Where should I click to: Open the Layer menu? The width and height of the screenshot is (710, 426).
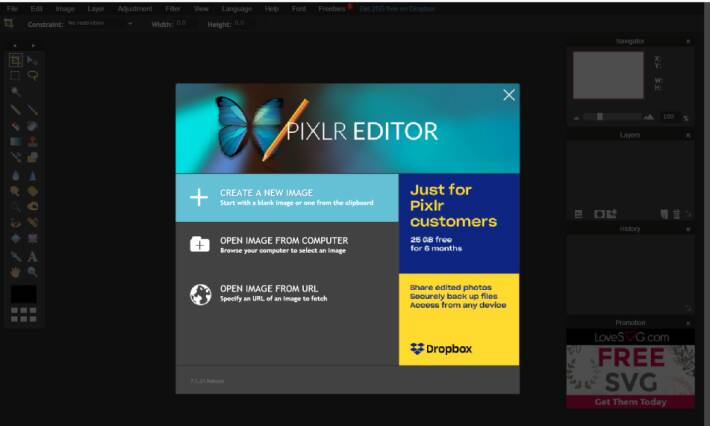click(96, 9)
